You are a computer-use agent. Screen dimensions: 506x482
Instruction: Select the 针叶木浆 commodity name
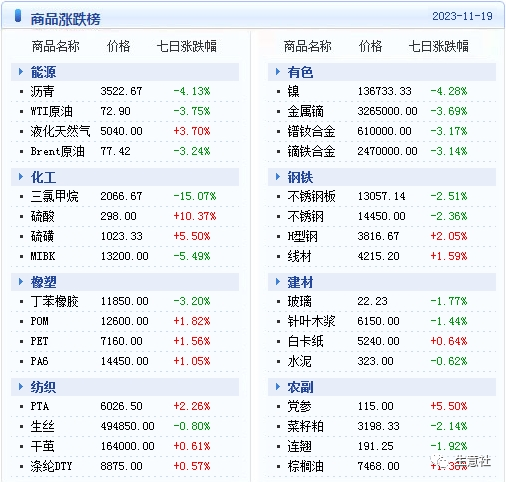pyautogui.click(x=311, y=321)
